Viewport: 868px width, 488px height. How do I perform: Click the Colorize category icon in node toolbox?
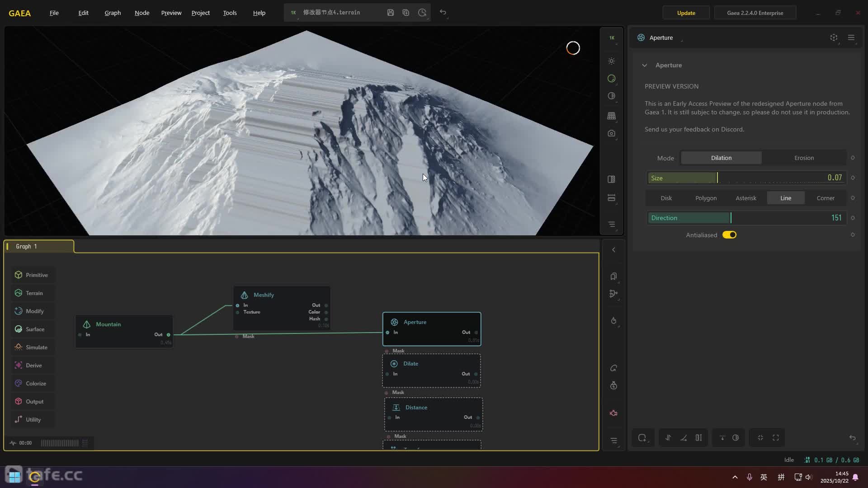pos(19,383)
